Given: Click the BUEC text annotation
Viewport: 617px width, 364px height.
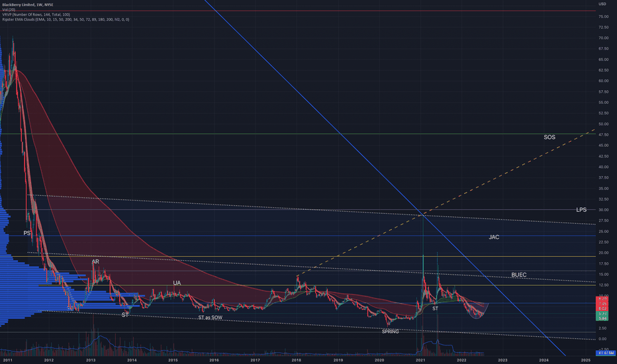Looking at the screenshot, I should [518, 275].
